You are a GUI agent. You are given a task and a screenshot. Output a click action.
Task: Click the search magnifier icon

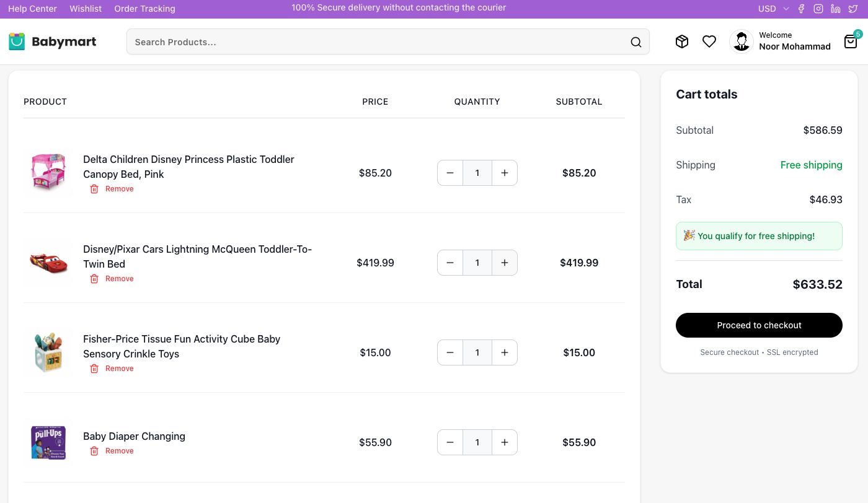point(635,42)
